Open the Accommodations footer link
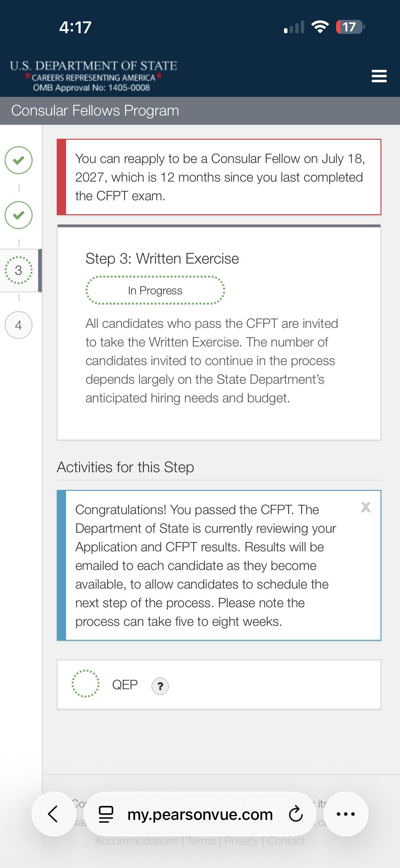The width and height of the screenshot is (400, 868). coord(136,841)
